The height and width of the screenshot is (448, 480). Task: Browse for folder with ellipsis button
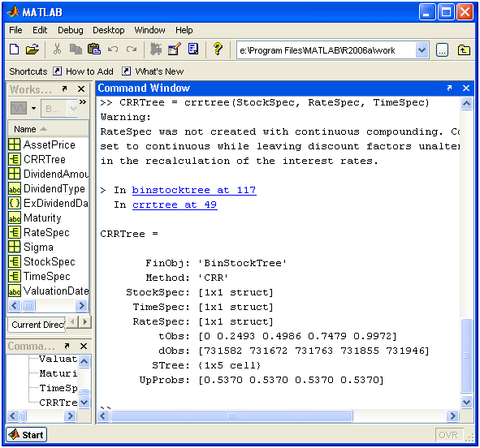coord(442,50)
